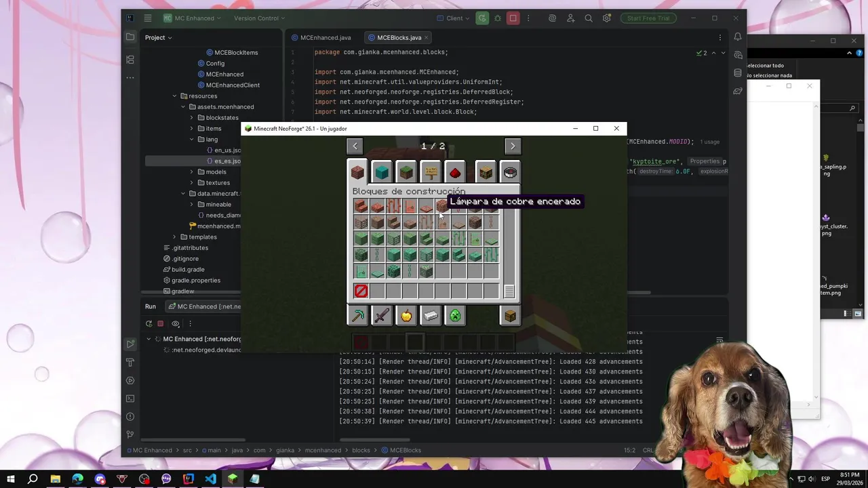The image size is (868, 488).
Task: Open the Notifications bell tool window
Action: (x=738, y=37)
